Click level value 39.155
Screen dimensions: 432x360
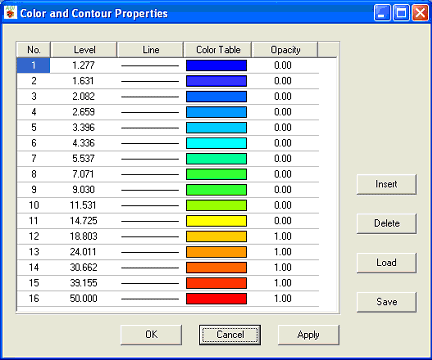83,283
